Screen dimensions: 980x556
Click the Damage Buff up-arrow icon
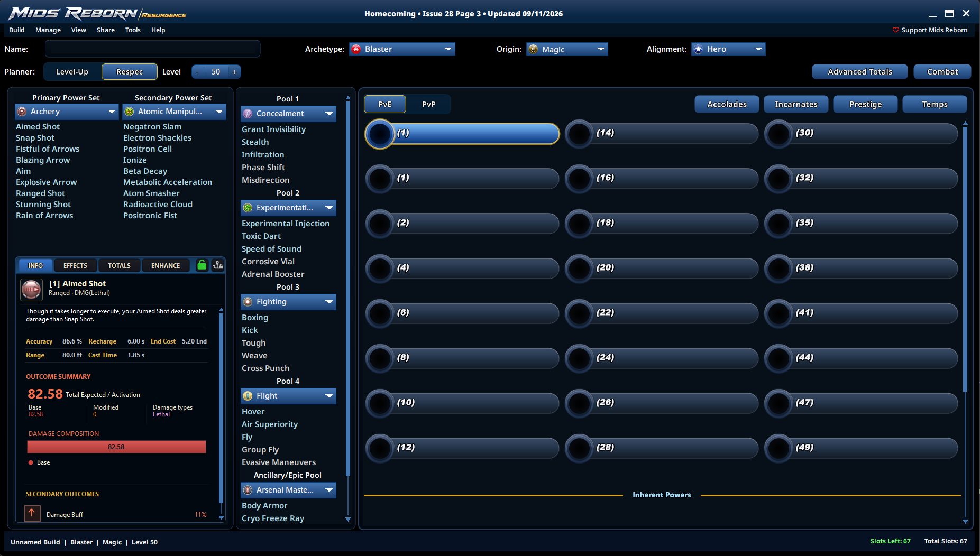32,513
